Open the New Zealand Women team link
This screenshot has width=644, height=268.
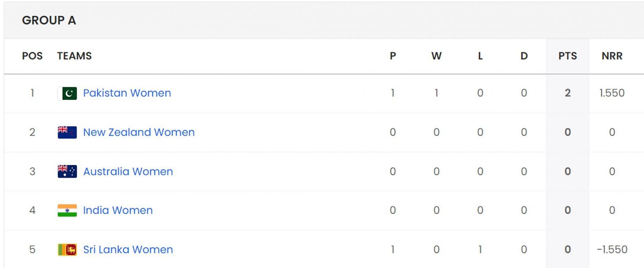click(x=139, y=132)
